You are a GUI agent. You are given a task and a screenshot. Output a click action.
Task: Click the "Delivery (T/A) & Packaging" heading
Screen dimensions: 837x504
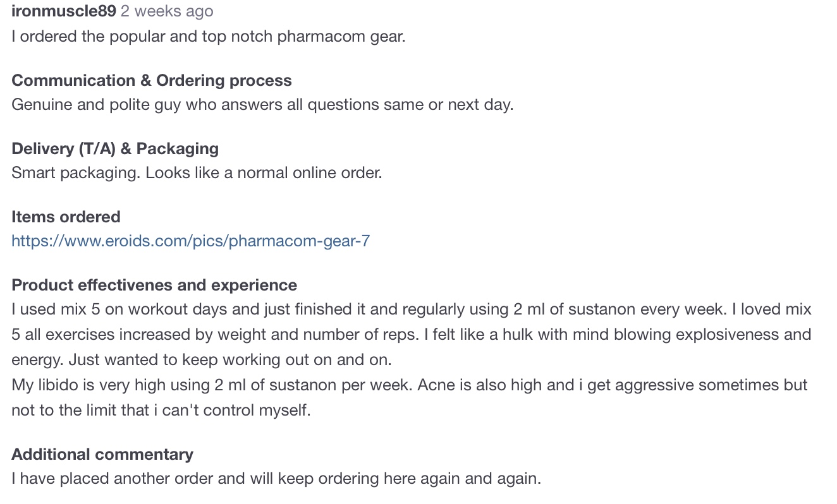click(115, 148)
